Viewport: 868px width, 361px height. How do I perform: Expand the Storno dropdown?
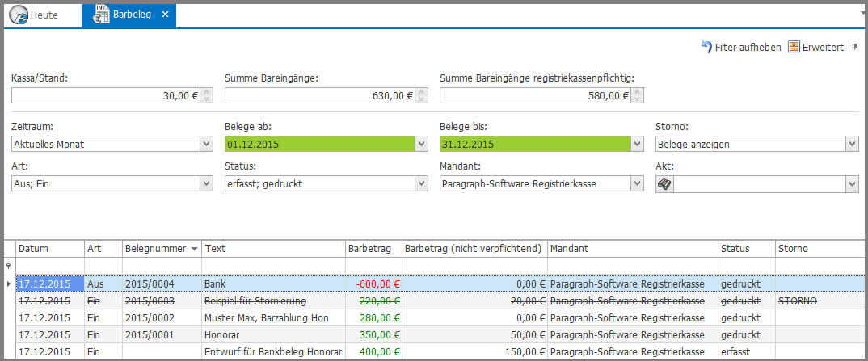852,145
